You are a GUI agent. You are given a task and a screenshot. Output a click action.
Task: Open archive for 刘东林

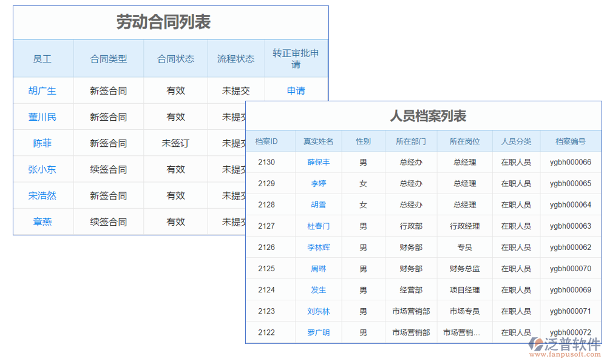click(x=318, y=311)
